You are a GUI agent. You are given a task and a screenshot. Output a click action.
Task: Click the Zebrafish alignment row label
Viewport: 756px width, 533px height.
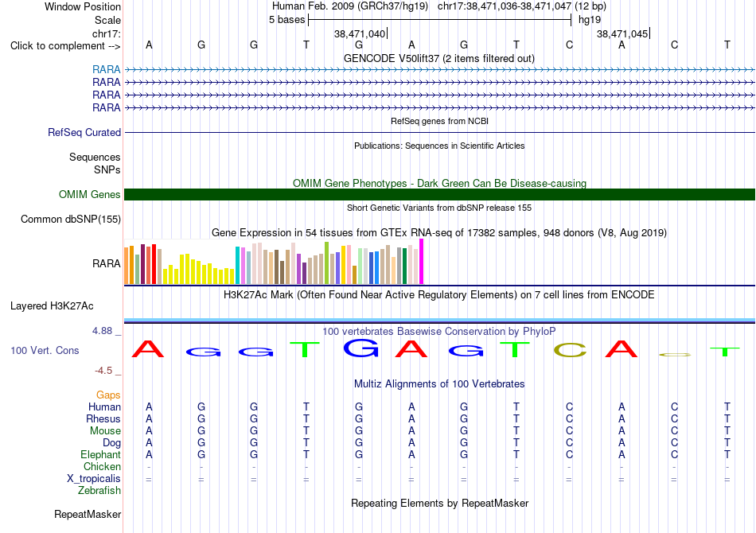coord(99,491)
